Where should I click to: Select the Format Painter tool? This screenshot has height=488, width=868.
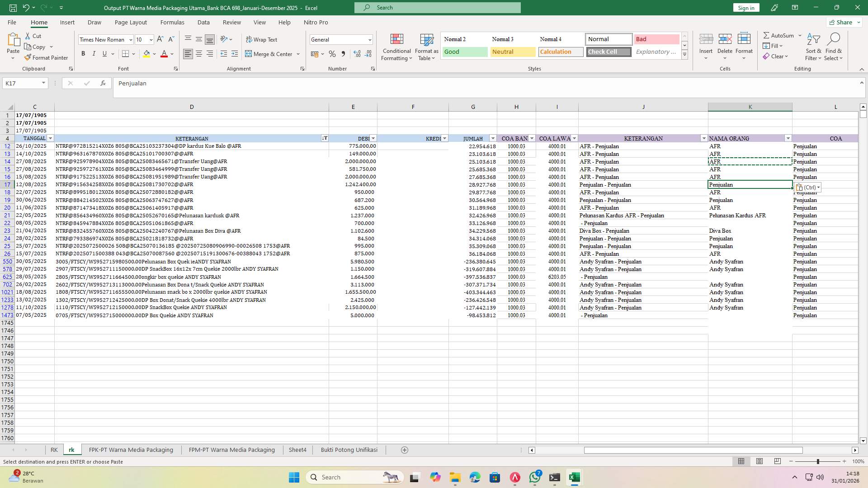tap(47, 57)
